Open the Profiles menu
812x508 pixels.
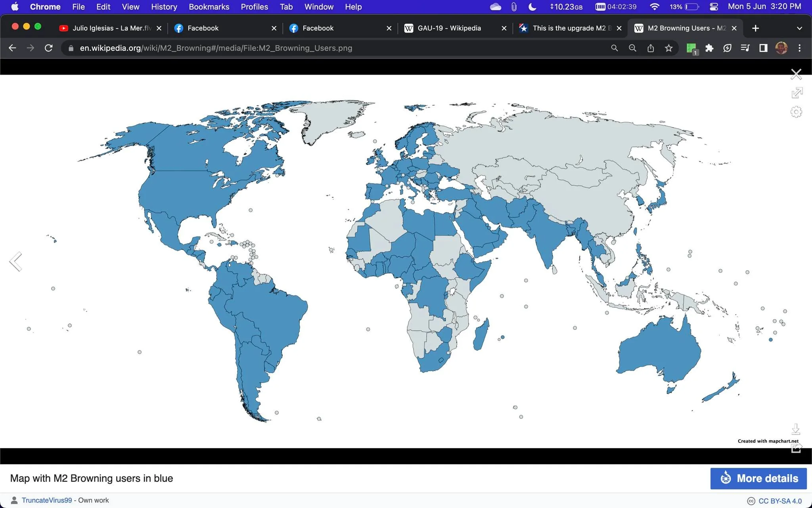(255, 7)
